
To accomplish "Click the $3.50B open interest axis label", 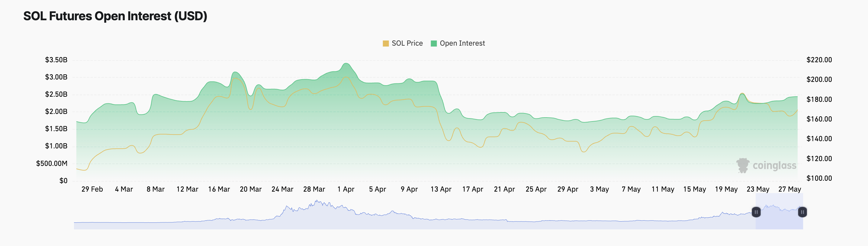I will tap(56, 60).
